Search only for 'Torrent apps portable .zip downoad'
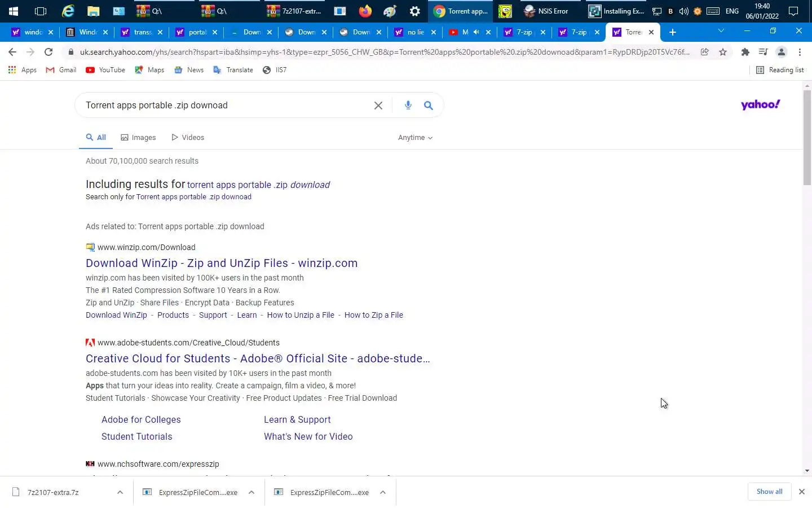The width and height of the screenshot is (812, 508). coord(194,197)
